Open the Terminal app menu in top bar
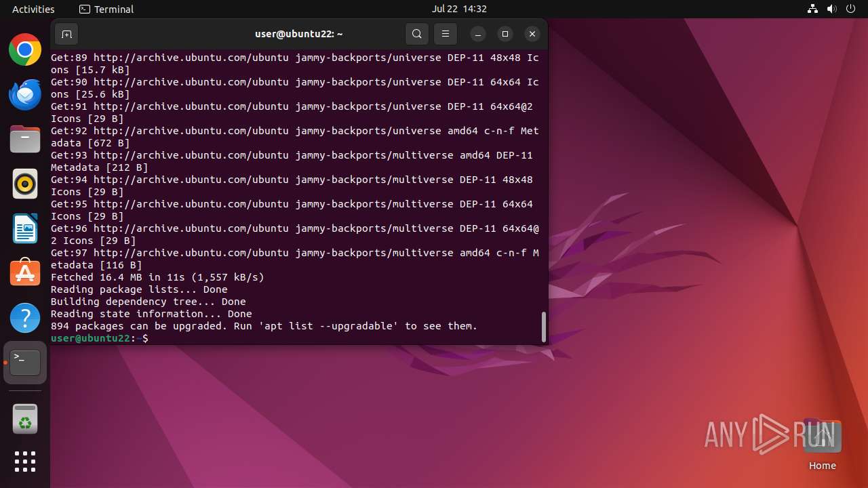Screen dimensions: 868x488 tap(106, 9)
